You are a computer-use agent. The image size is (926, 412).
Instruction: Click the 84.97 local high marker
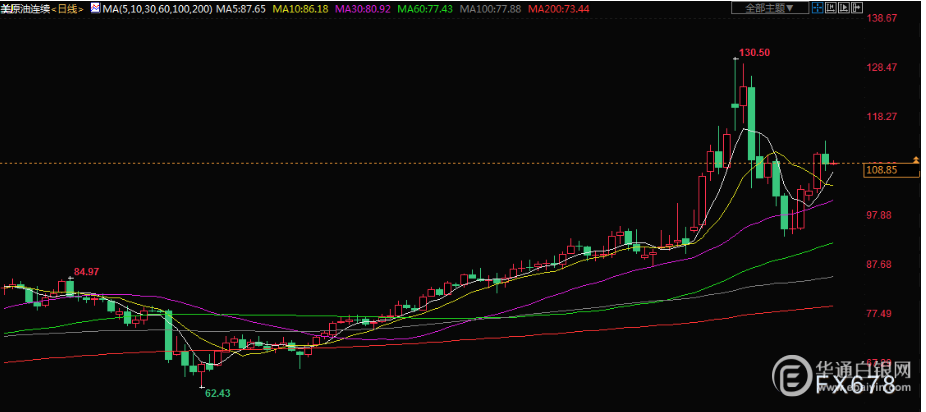pyautogui.click(x=86, y=272)
